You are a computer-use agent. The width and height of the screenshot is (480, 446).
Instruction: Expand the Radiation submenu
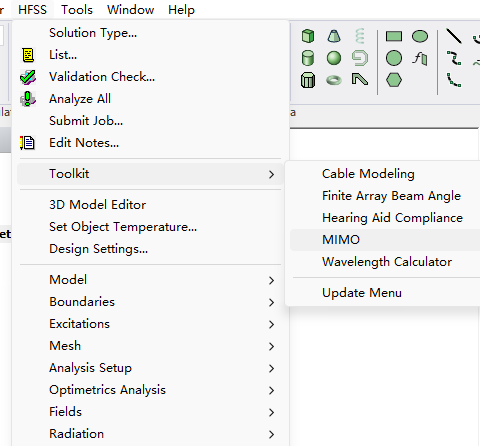click(x=150, y=434)
